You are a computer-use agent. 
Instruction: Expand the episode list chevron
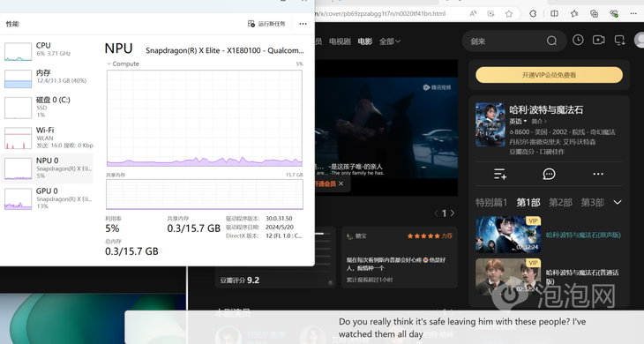(x=618, y=202)
